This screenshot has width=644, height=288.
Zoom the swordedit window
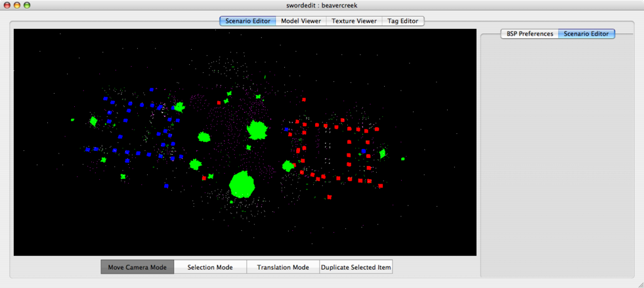[26, 5]
